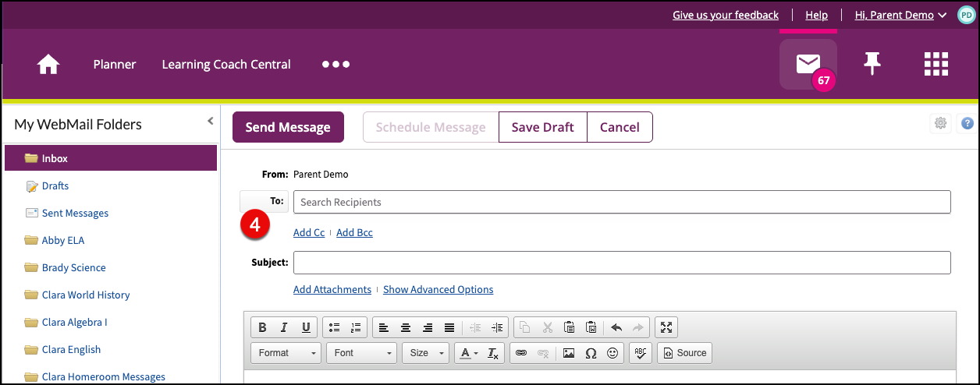Screen dimensions: 980x385
Task: Open the WebMail envelope icon
Action: tap(808, 64)
